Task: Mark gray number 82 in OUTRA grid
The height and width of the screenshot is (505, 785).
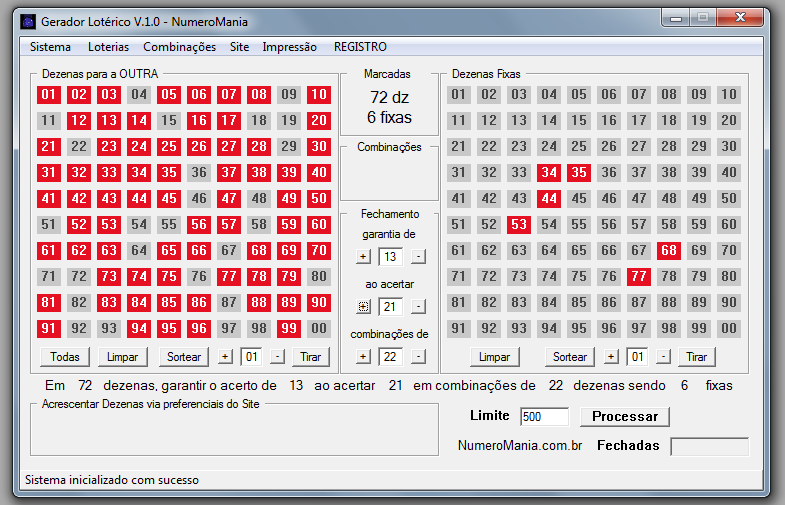Action: (79, 303)
